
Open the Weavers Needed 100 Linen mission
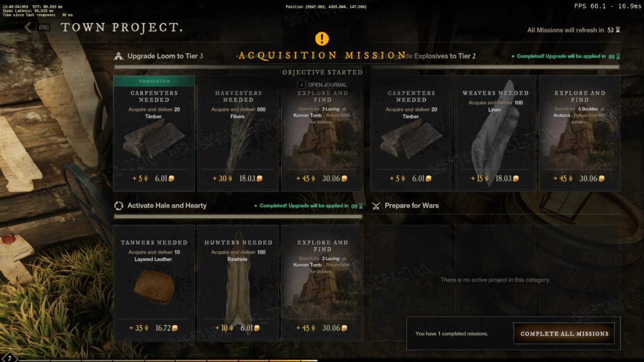coord(495,133)
